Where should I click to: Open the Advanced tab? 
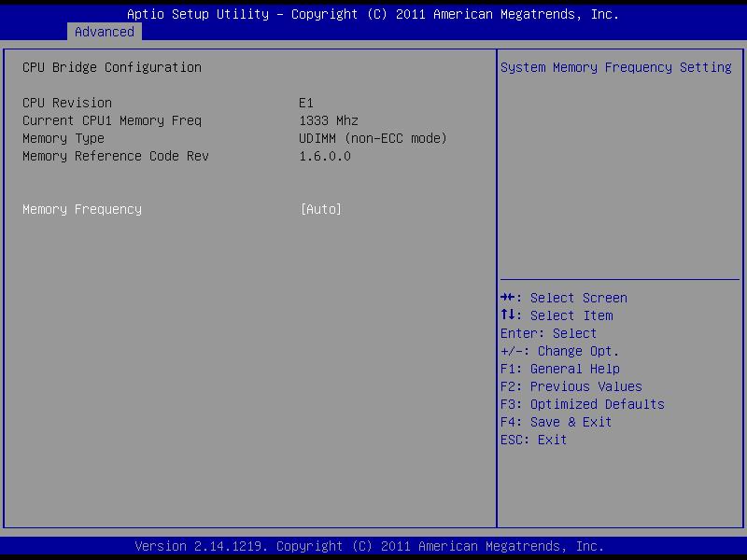click(x=105, y=32)
